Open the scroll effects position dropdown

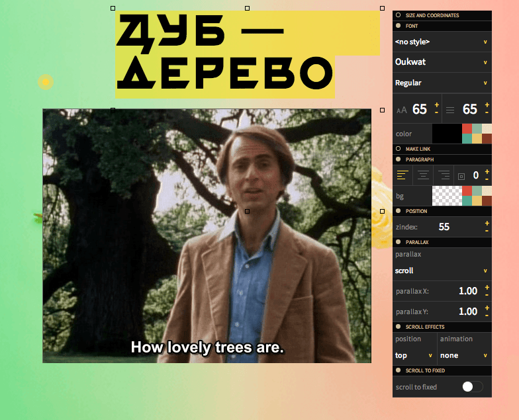[x=414, y=355]
